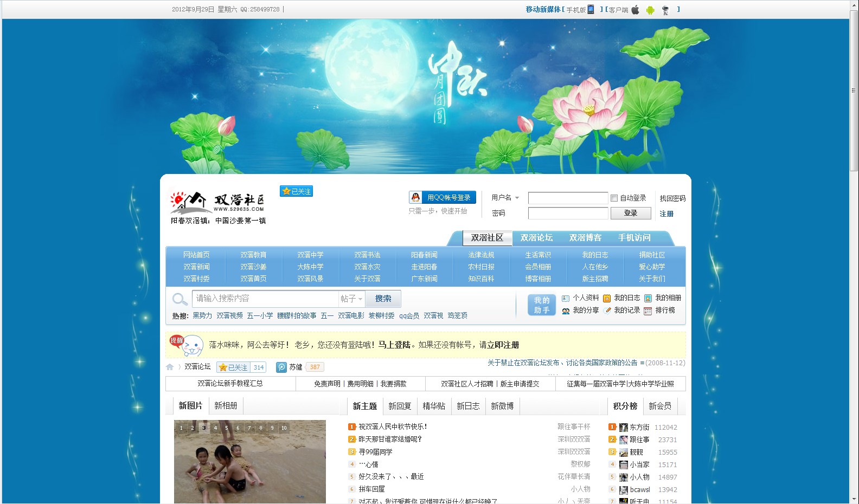Click the page vertical scrollbar thumb
Screen dimensions: 859x504
click(x=854, y=89)
